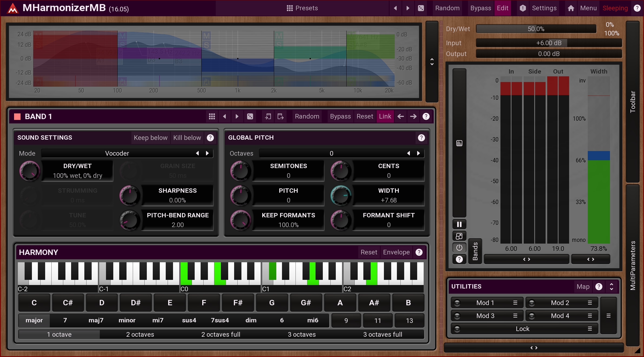
Task: Toggle note G in harmony
Action: click(x=272, y=303)
